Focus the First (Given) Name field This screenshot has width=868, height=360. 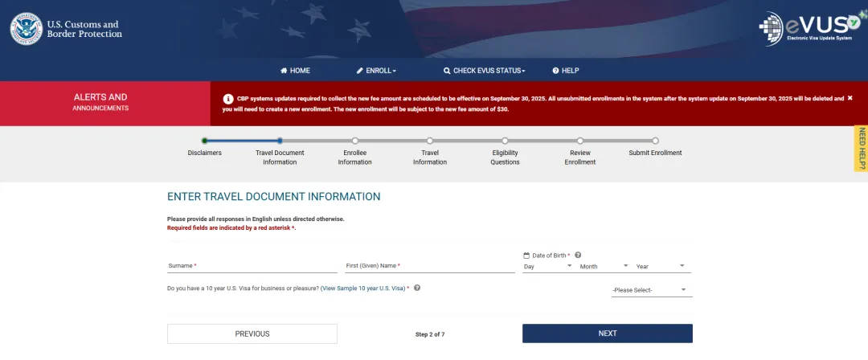(x=430, y=266)
